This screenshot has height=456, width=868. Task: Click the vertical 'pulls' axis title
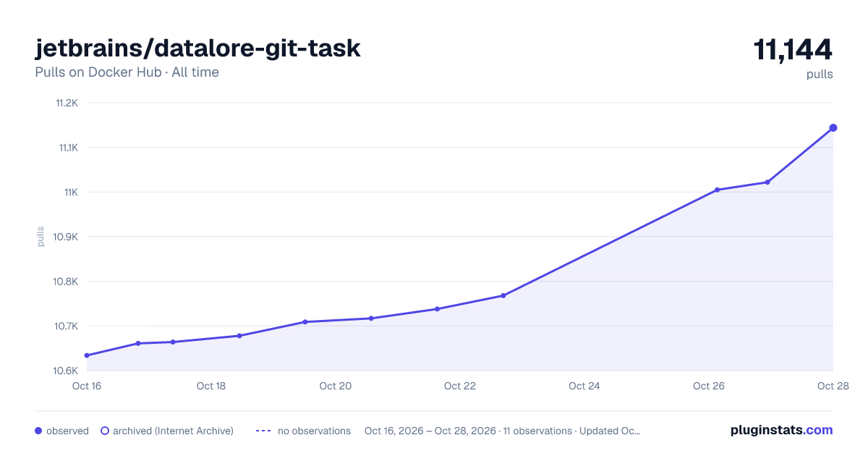41,237
